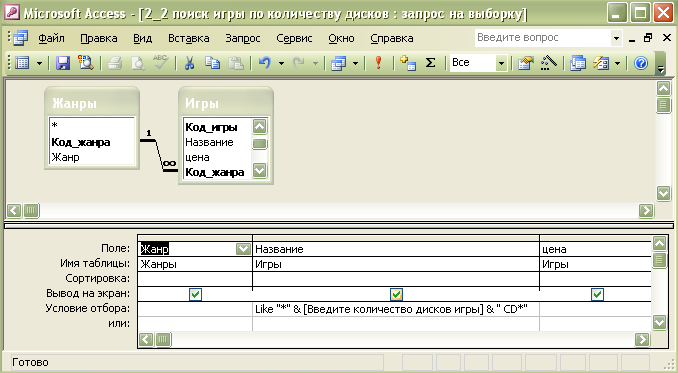Viewport: 678px width, 373px height.
Task: Click the query document icon beside Файл menu
Action: point(20,38)
